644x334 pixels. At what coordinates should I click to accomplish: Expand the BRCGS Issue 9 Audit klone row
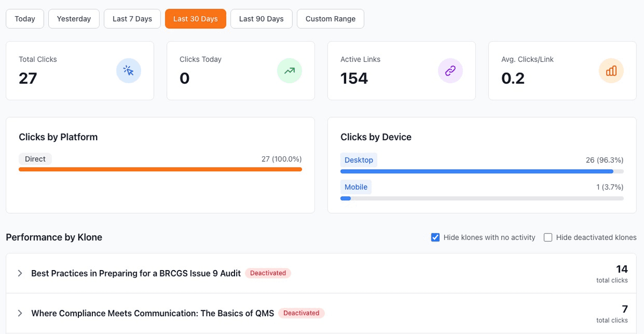[20, 273]
